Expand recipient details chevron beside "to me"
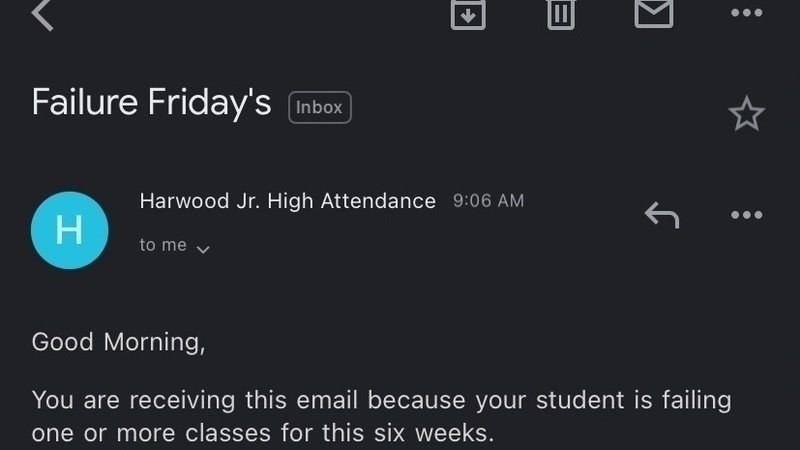Viewport: 800px width, 450px height. [x=203, y=249]
